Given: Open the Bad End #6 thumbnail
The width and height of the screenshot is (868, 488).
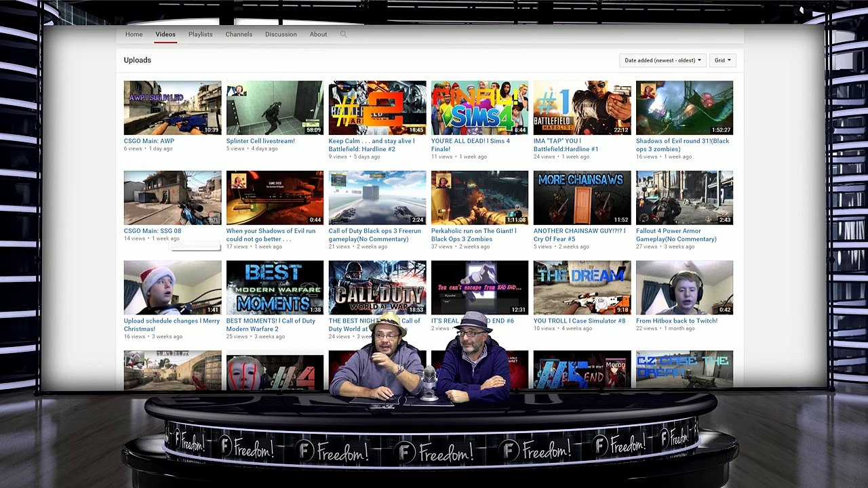Looking at the screenshot, I should pyautogui.click(x=479, y=288).
